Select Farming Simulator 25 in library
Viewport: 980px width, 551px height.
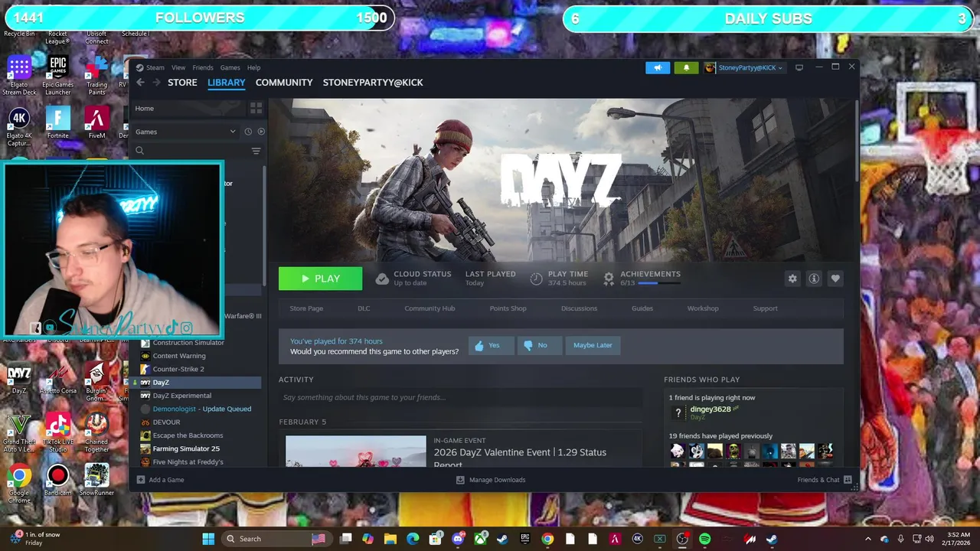(x=186, y=448)
